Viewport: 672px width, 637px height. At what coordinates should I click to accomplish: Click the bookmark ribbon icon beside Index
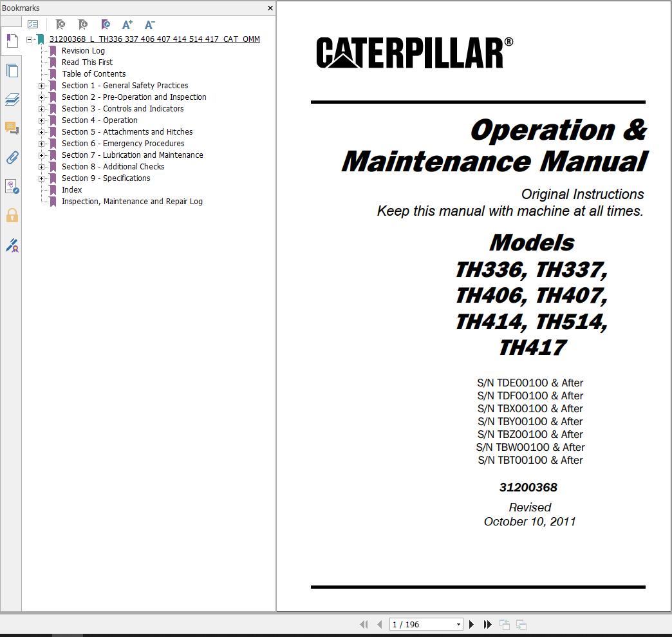click(53, 190)
